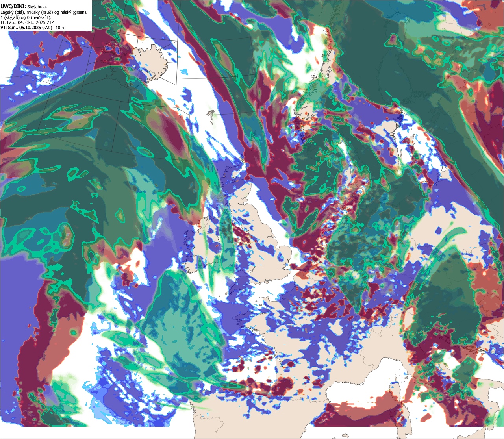Screen dimensions: 504x439
Task: Click the '1 (skýjað) og 0 (heiðskírt)' line
Action: [27, 17]
